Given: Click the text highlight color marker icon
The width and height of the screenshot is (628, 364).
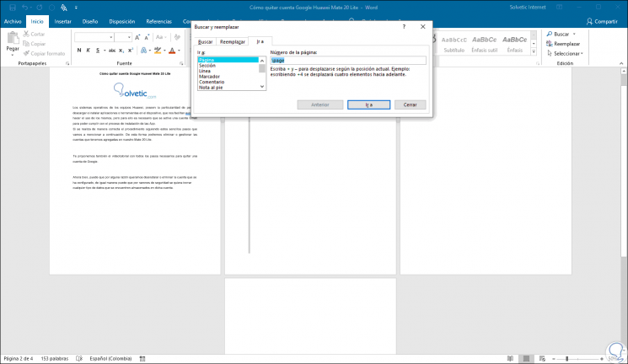Looking at the screenshot, I should pos(158,50).
